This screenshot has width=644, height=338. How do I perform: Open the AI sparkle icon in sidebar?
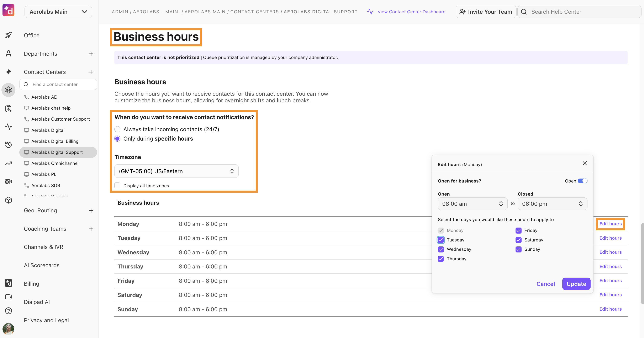click(x=9, y=72)
